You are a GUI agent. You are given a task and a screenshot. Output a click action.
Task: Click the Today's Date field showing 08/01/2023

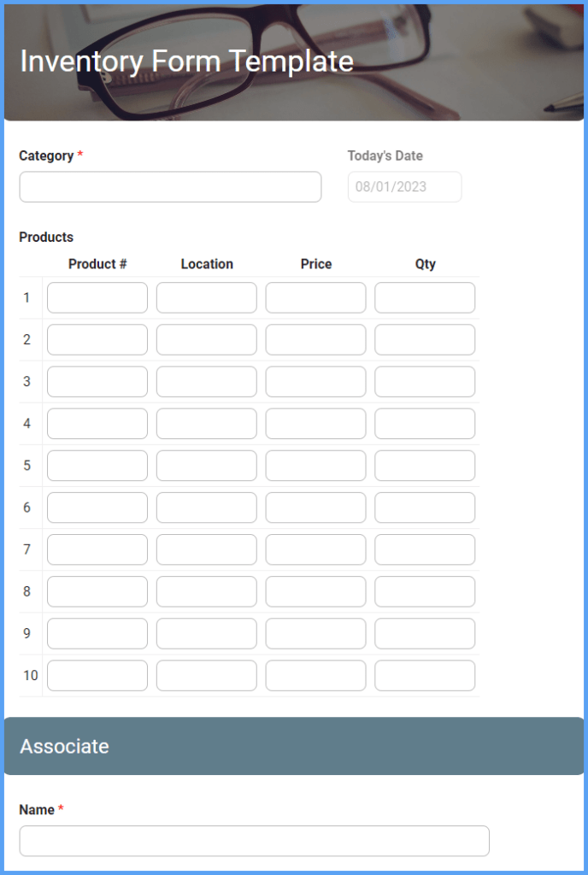click(x=404, y=186)
